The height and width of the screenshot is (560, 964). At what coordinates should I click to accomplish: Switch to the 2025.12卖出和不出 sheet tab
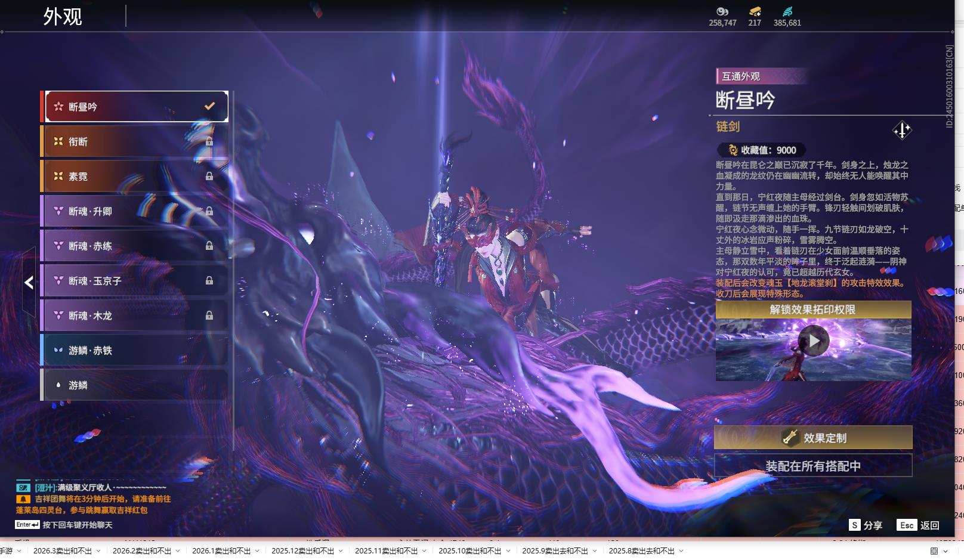point(303,551)
